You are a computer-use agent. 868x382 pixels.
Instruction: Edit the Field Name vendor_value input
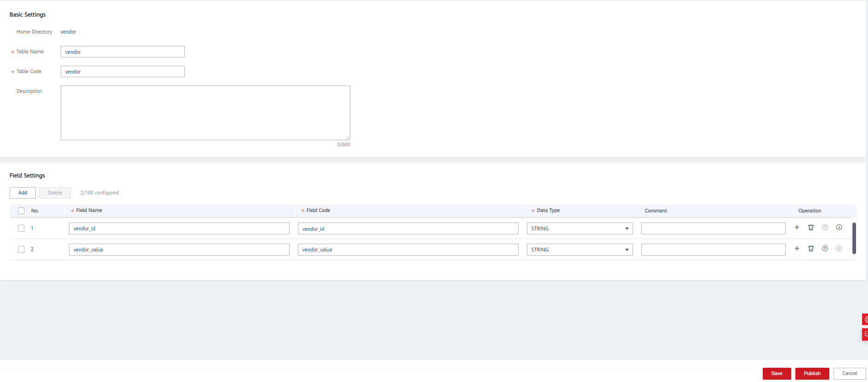[x=179, y=250]
